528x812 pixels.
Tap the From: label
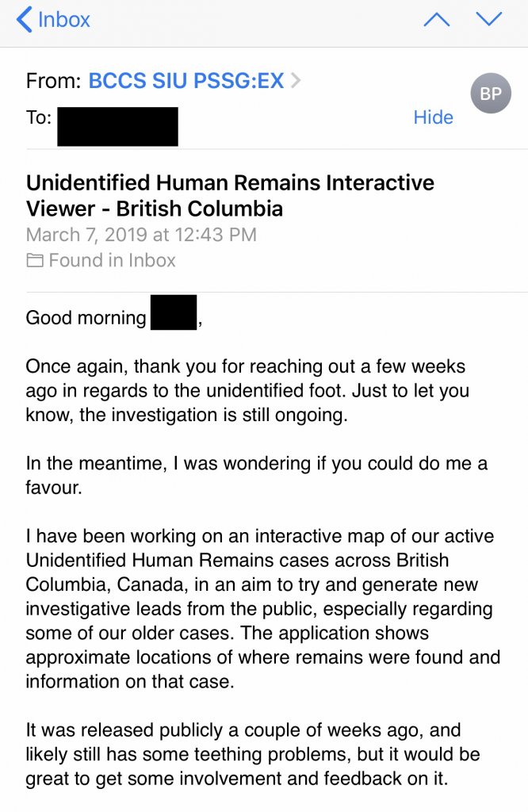(x=53, y=81)
